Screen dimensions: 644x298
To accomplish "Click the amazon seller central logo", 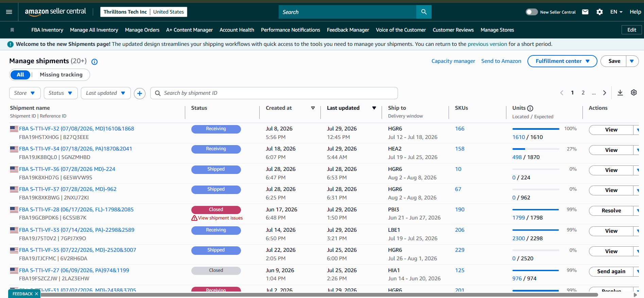I will (x=56, y=12).
